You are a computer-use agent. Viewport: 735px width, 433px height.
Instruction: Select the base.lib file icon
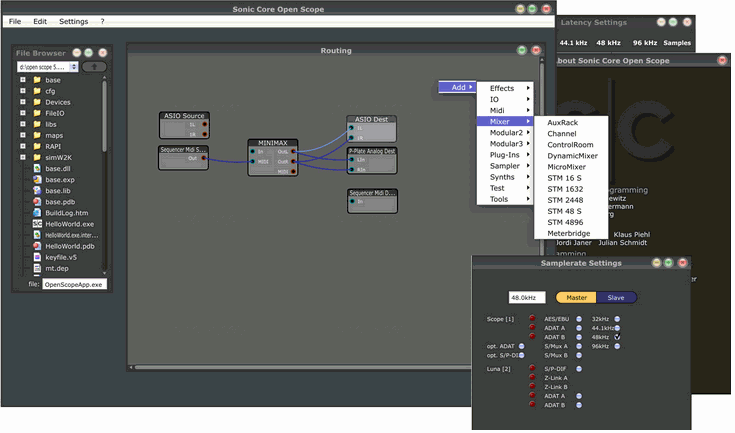pyautogui.click(x=37, y=191)
